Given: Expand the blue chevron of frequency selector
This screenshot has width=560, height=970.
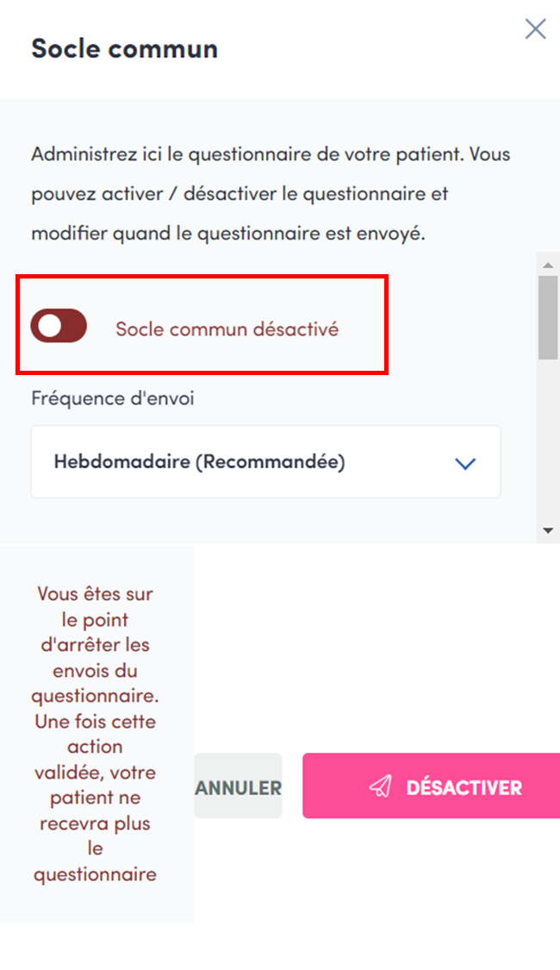Looking at the screenshot, I should pyautogui.click(x=465, y=463).
